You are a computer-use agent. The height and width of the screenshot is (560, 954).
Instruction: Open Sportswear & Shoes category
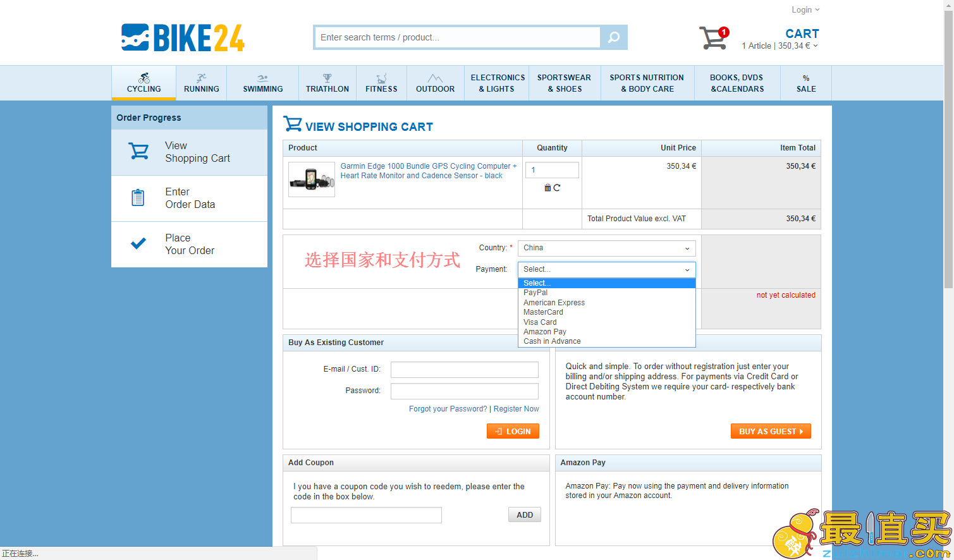(x=564, y=83)
